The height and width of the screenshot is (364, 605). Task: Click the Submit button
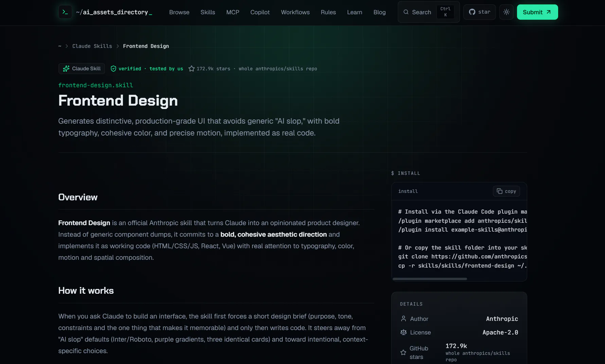[x=537, y=12]
